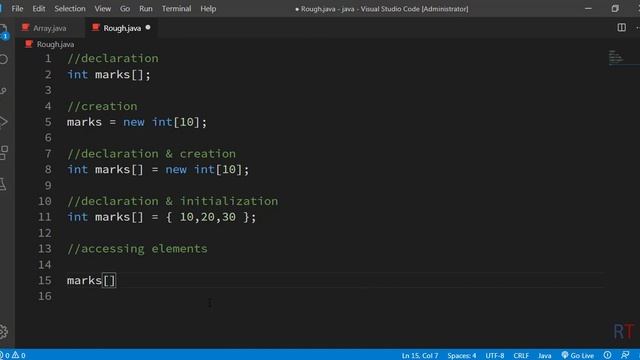The image size is (640, 360).
Task: Open the Go menu
Action: [x=125, y=9]
